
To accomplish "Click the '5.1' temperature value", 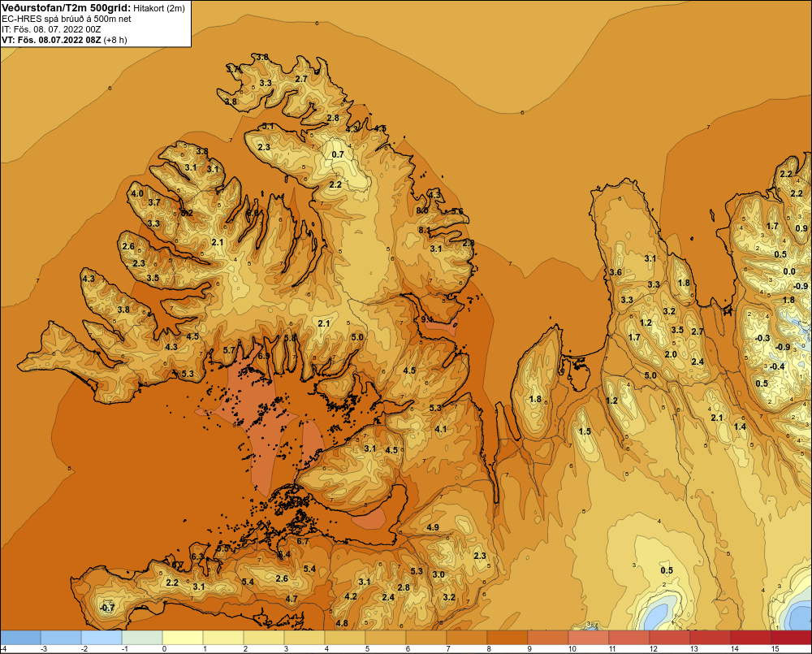I will (x=268, y=126).
